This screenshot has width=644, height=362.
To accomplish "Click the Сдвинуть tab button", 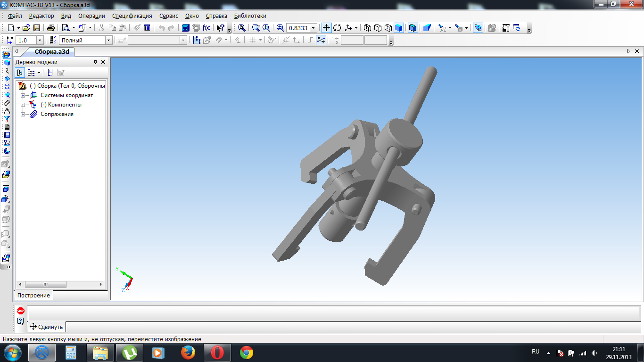I will (x=46, y=327).
